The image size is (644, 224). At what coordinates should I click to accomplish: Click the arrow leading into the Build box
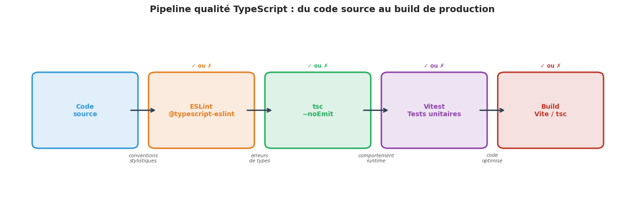(x=492, y=111)
